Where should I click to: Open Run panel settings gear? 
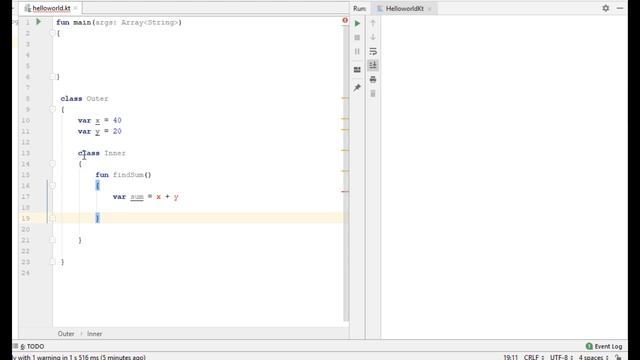[606, 8]
